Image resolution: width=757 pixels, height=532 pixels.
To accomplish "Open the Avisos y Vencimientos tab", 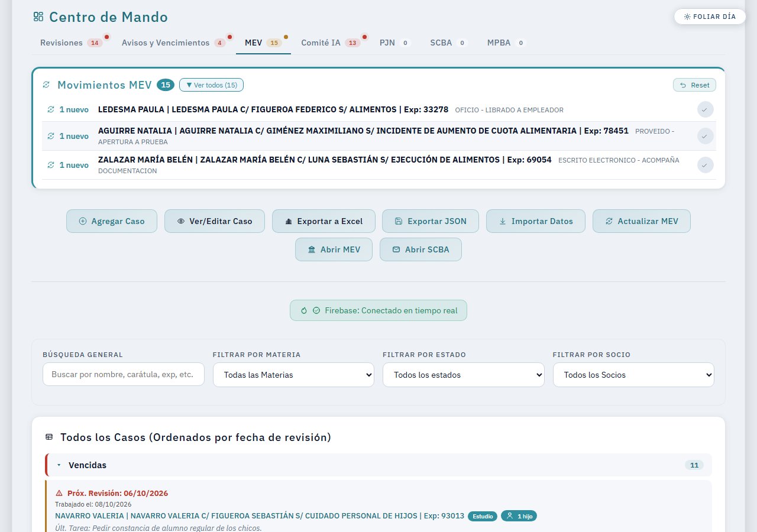I will click(x=173, y=43).
